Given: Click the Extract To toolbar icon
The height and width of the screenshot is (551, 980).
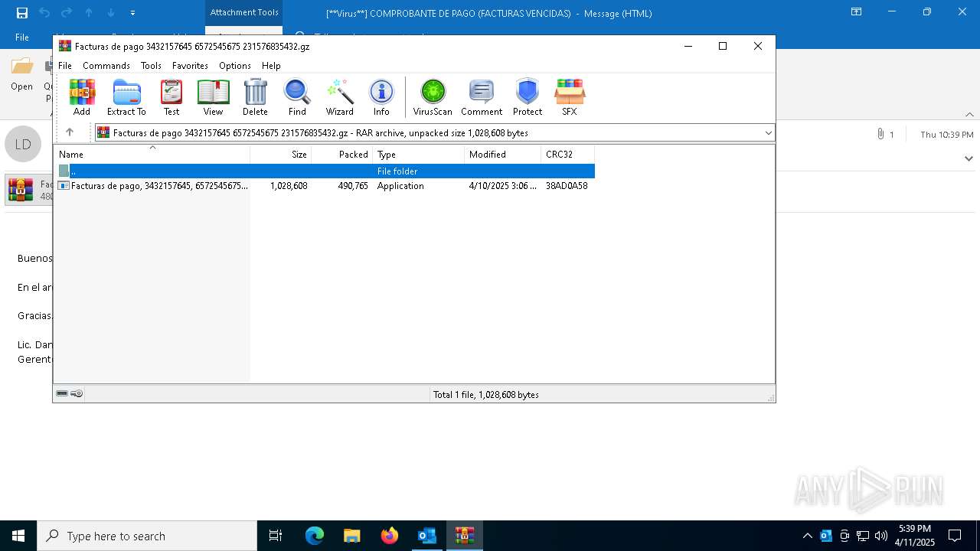Looking at the screenshot, I should click(126, 97).
